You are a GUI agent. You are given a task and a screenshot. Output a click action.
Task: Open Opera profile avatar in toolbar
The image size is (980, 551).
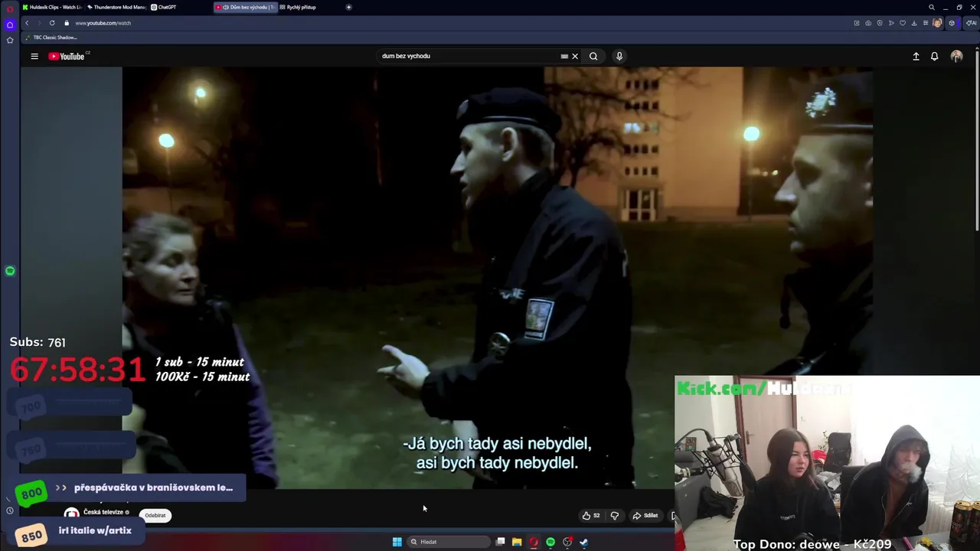coord(937,23)
